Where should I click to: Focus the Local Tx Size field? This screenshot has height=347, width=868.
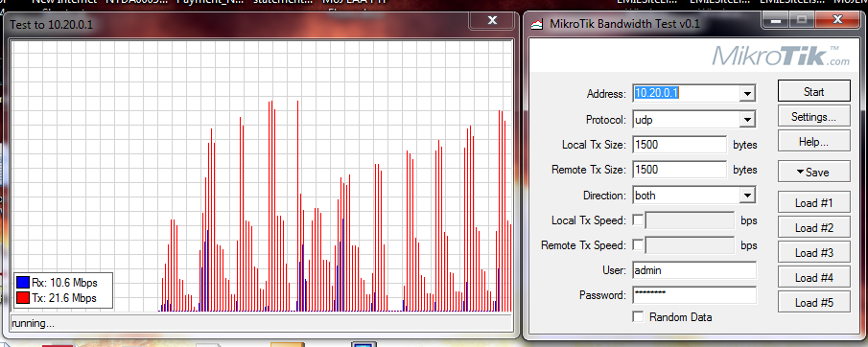tap(680, 145)
